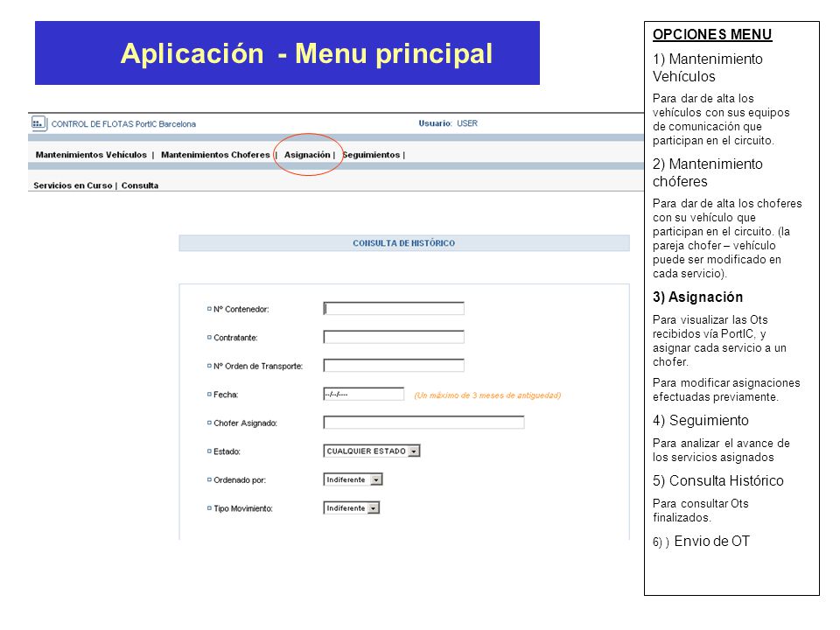Expand the Ordenado por dropdown
This screenshot has height=630, width=840.
click(353, 479)
